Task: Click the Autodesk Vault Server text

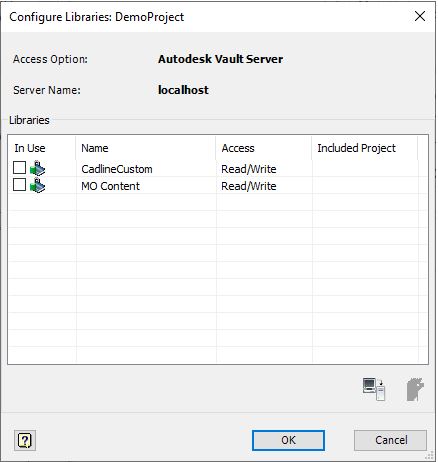Action: [221, 59]
